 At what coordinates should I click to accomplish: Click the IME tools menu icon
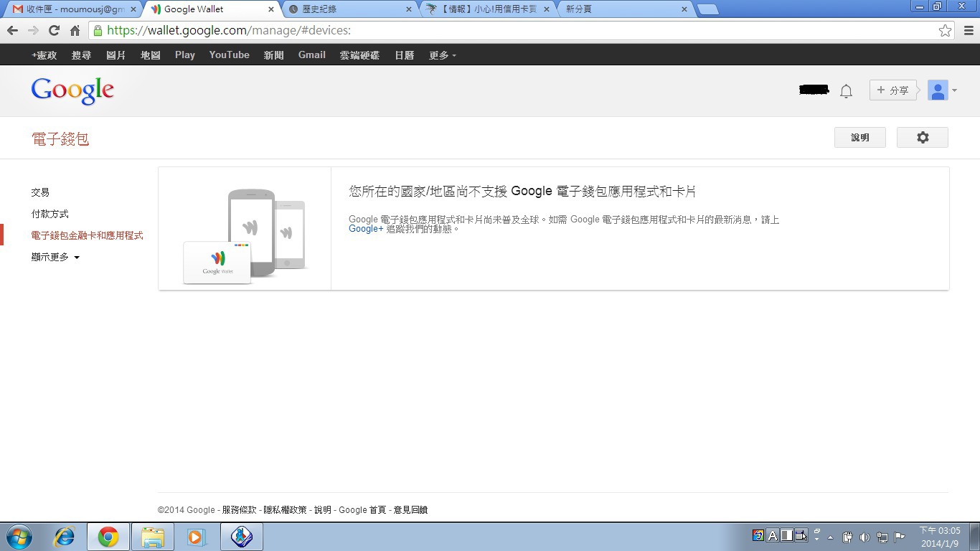pos(801,535)
